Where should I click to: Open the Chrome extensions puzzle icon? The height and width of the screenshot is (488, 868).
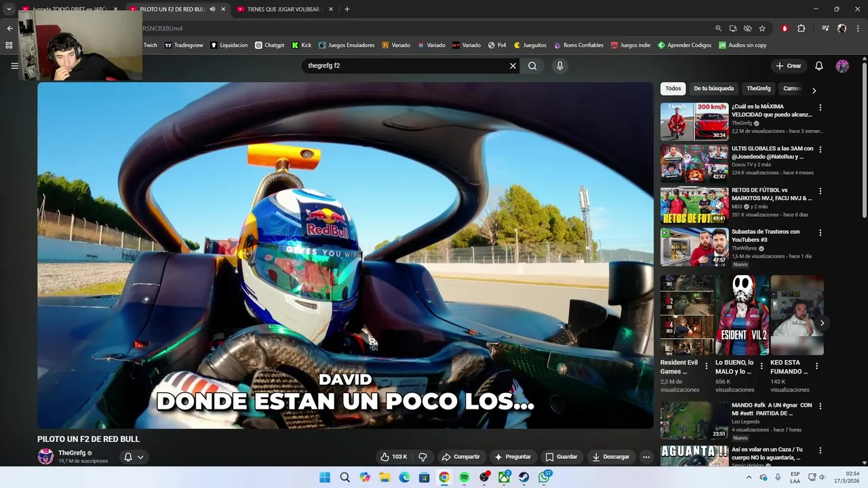tap(801, 28)
